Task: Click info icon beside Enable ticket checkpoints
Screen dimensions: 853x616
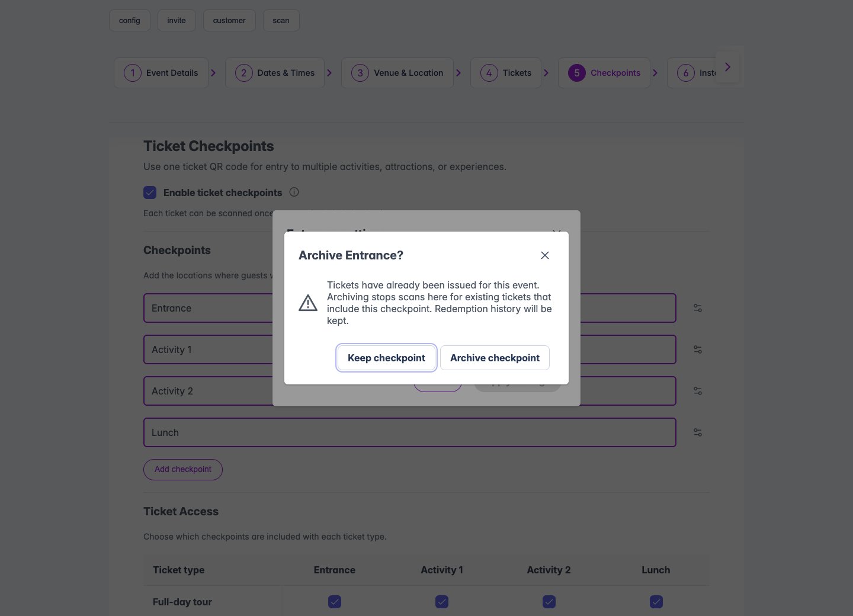Action: click(294, 192)
